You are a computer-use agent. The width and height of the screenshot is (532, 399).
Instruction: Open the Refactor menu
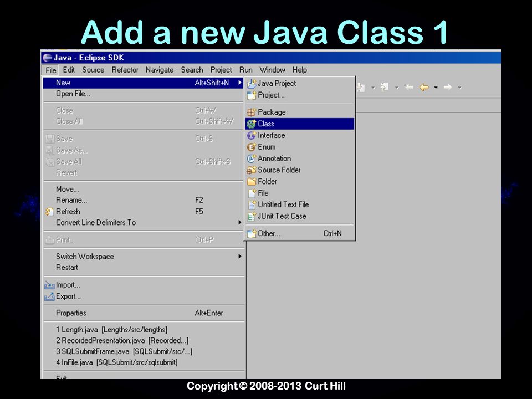(125, 70)
